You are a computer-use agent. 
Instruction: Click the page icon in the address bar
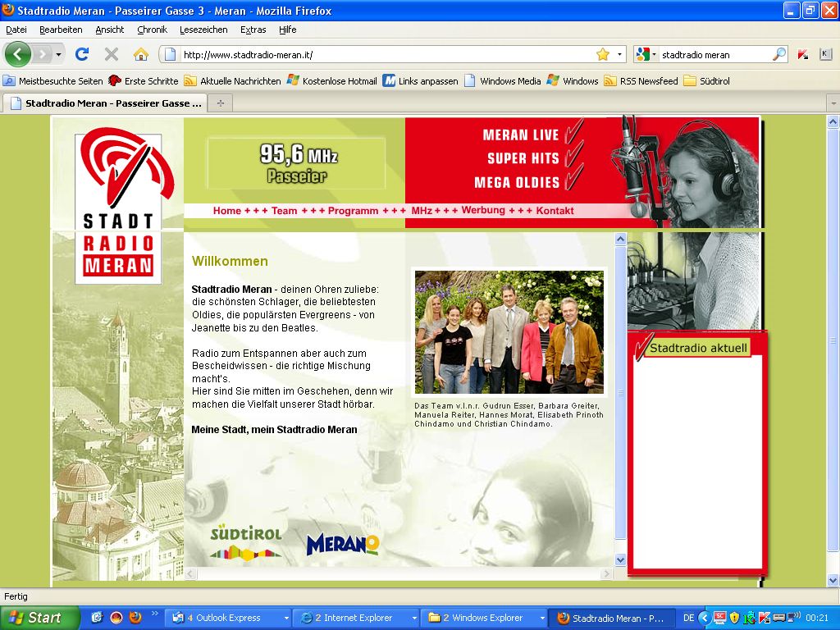[170, 54]
